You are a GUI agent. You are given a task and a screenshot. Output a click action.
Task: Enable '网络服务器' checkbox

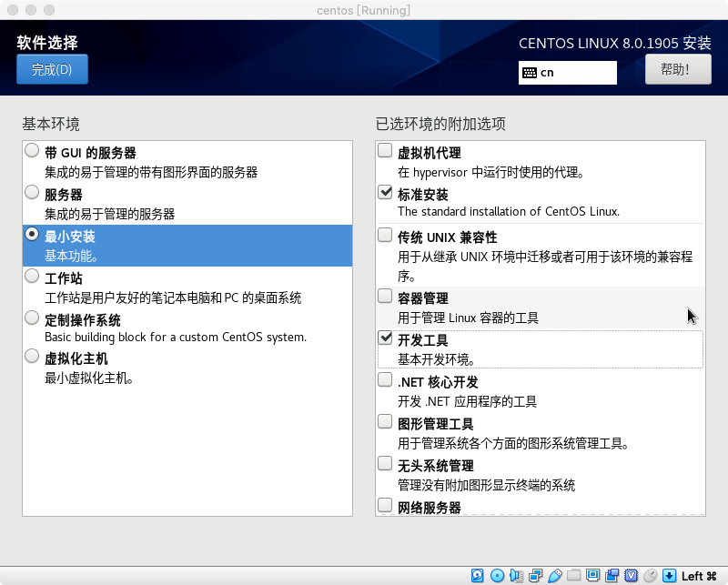(385, 505)
